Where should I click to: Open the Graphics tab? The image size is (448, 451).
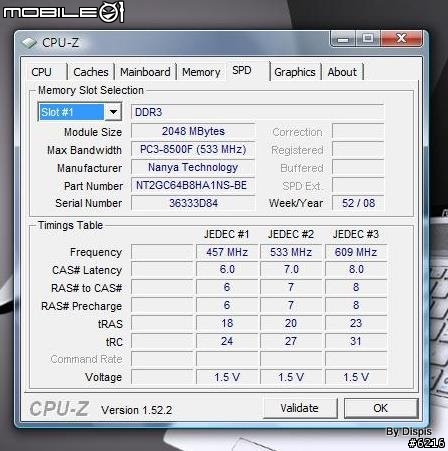click(x=295, y=72)
